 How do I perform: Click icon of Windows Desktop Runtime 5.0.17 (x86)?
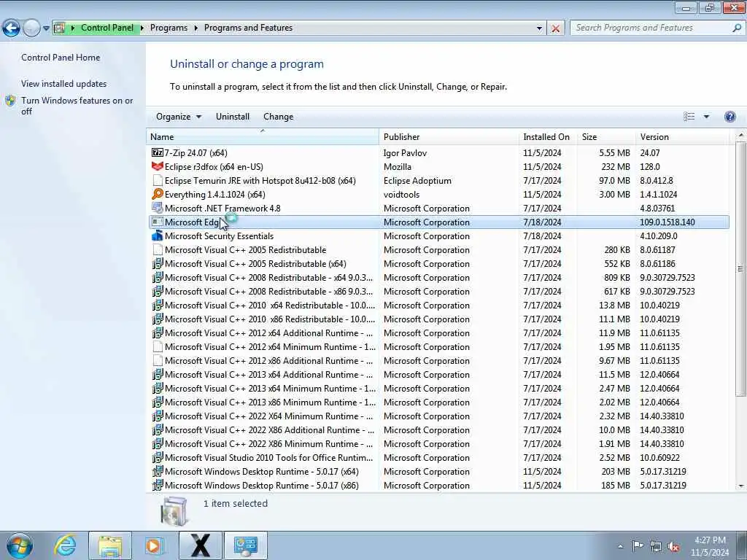(x=158, y=485)
